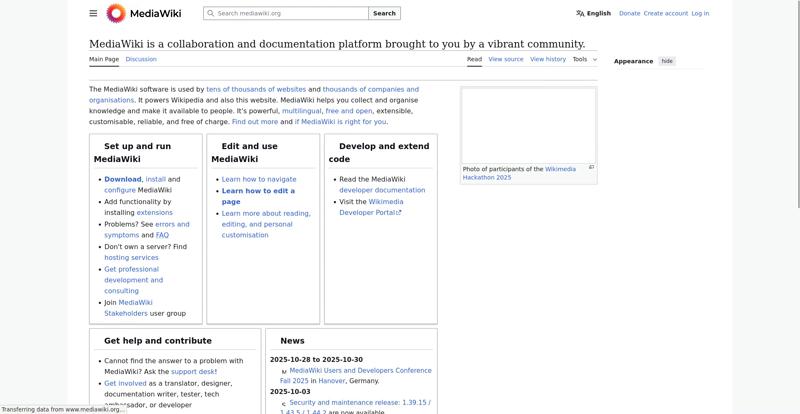Viewport: 800px width, 414px height.
Task: Click the MediaWiki sunflower logo
Action: [116, 13]
